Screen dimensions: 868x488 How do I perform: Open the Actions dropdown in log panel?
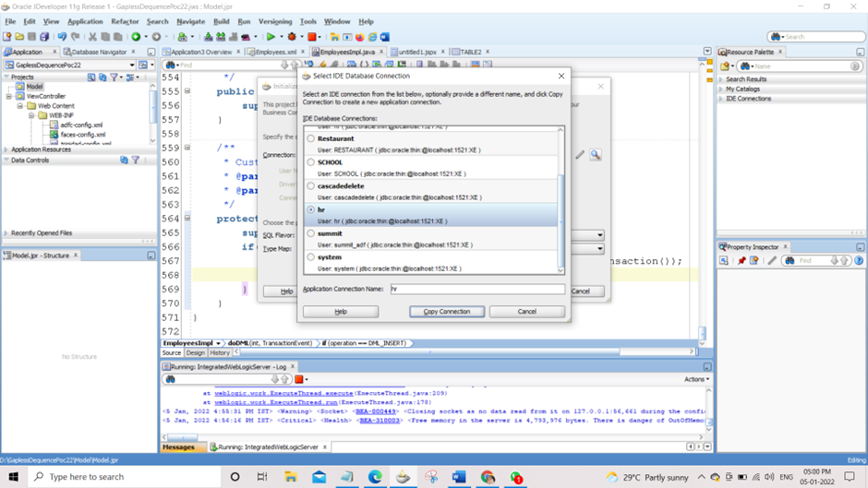[696, 379]
